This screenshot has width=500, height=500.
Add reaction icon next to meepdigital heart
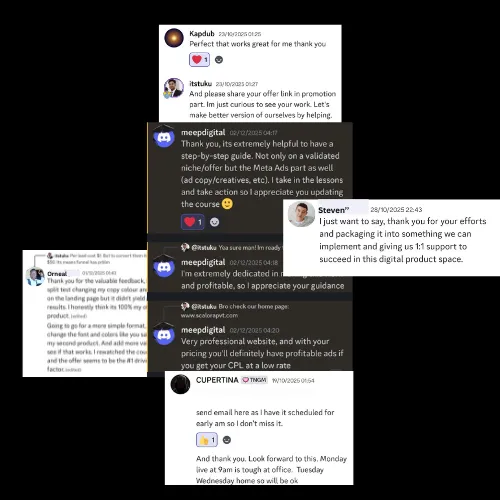215,222
